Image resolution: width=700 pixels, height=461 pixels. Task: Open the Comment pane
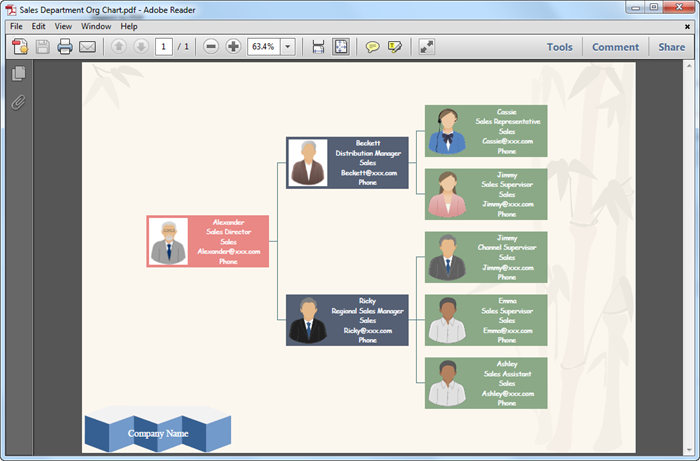point(615,47)
